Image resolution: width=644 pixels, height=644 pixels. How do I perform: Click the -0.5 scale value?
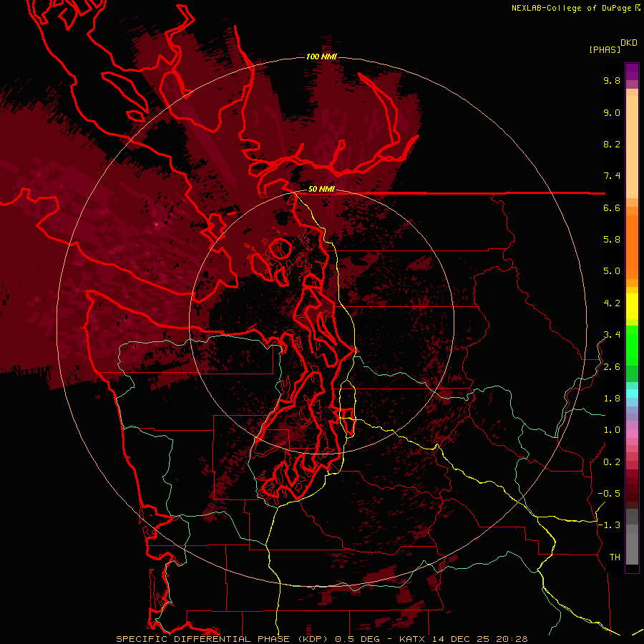[609, 494]
